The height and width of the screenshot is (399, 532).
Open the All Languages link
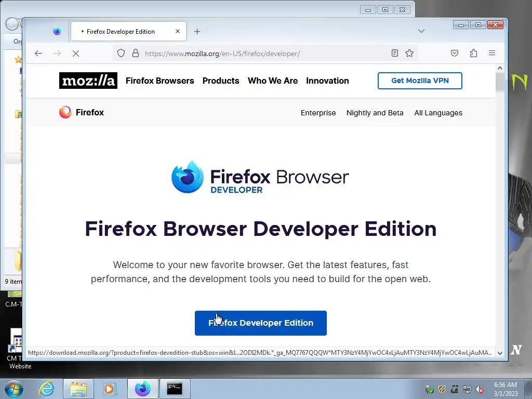pos(438,113)
